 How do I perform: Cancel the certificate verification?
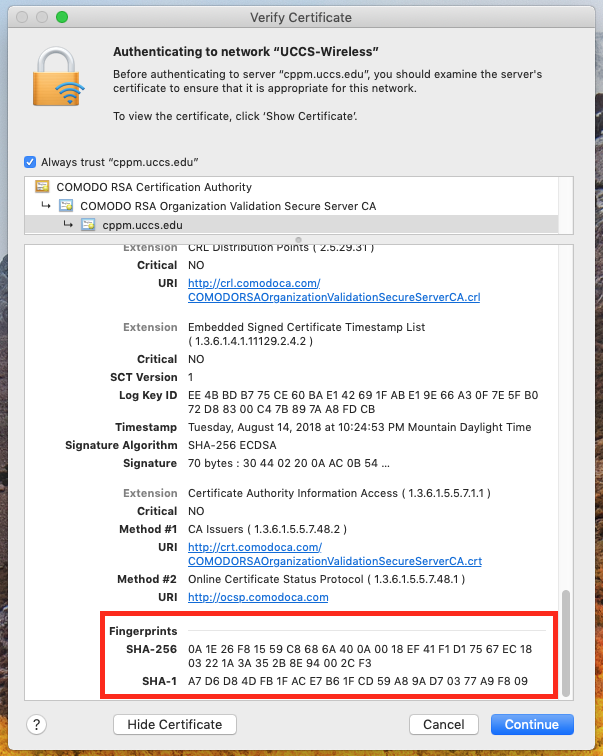pyautogui.click(x=443, y=724)
